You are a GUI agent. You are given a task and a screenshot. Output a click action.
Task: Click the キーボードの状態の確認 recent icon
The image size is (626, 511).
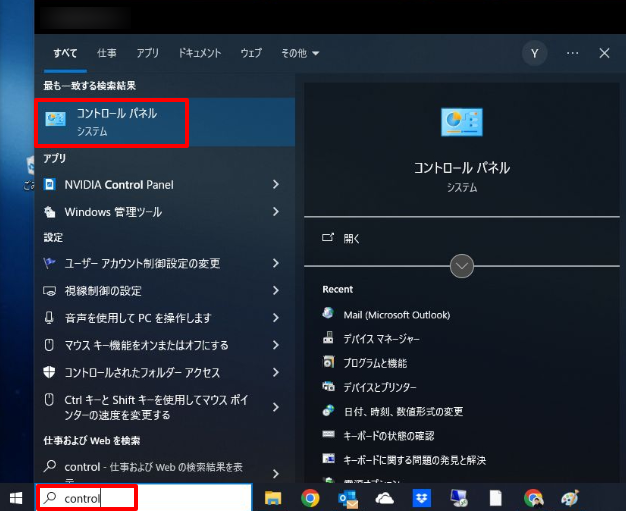coord(328,434)
